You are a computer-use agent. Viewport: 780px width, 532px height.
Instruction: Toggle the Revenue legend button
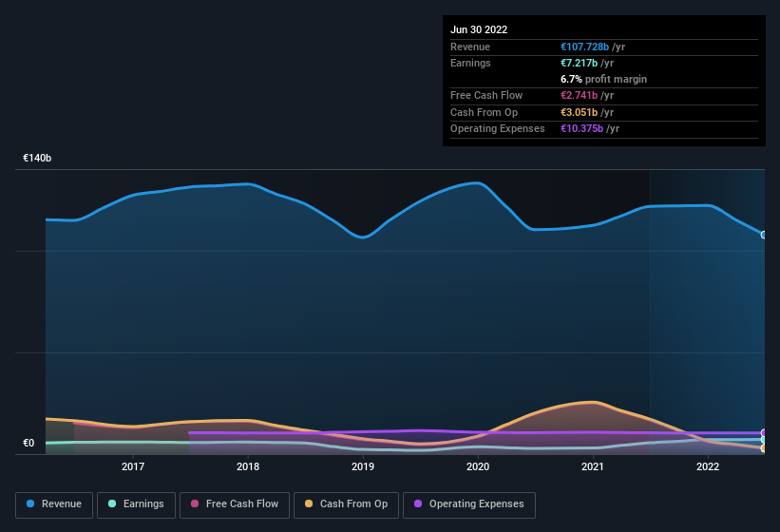coord(54,505)
